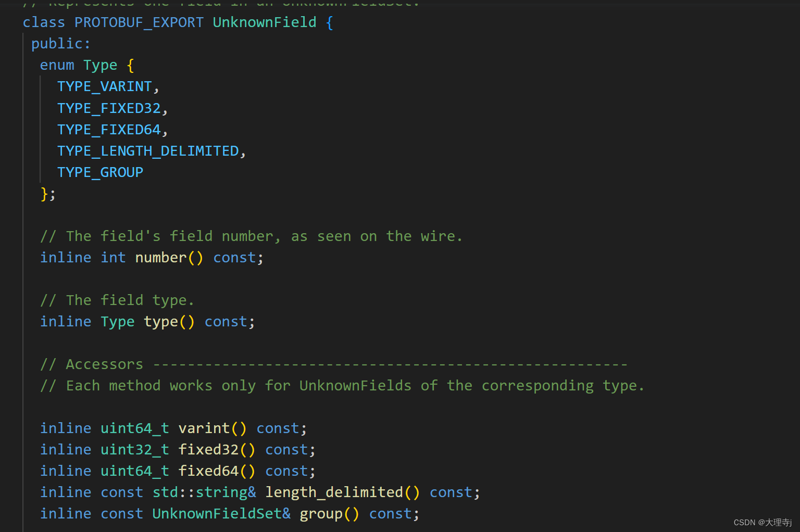Click the Type return type before type()

pyautogui.click(x=118, y=322)
